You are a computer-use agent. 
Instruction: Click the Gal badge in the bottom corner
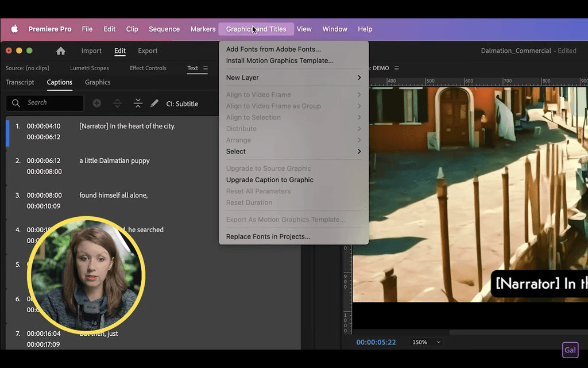570,350
